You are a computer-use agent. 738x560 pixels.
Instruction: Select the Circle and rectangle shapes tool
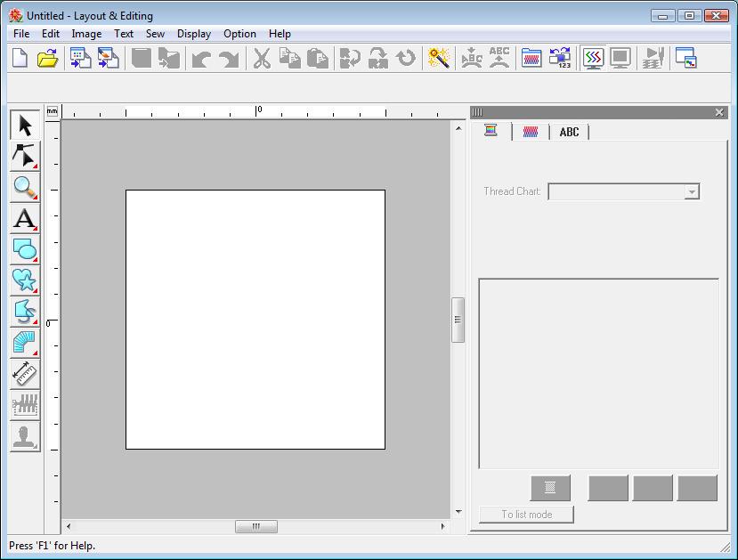25,249
